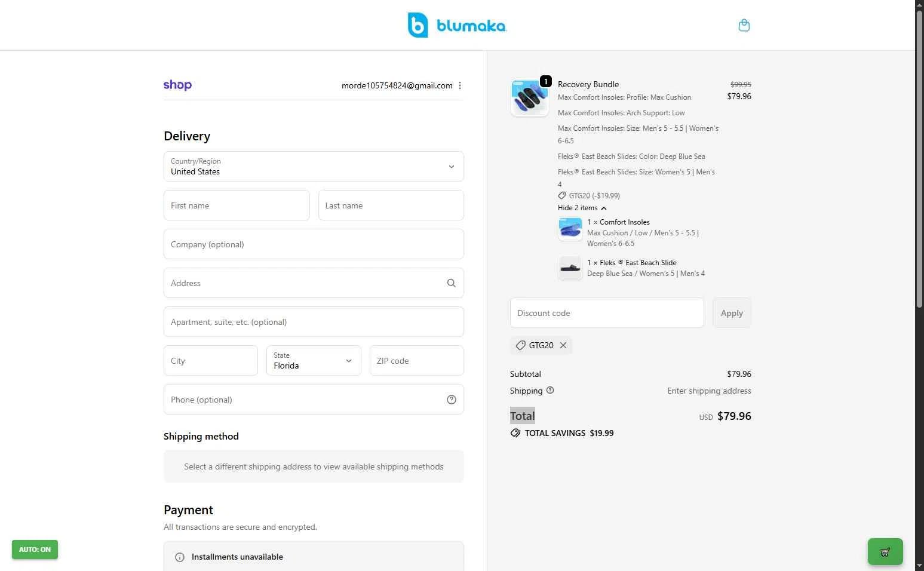This screenshot has width=924, height=571.
Task: Click the East Beach Slide thumbnail
Action: pos(570,268)
